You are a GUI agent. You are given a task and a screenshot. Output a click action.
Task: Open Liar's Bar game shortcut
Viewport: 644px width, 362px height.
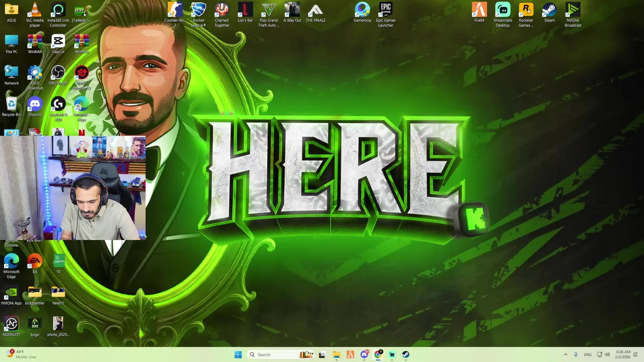[245, 13]
